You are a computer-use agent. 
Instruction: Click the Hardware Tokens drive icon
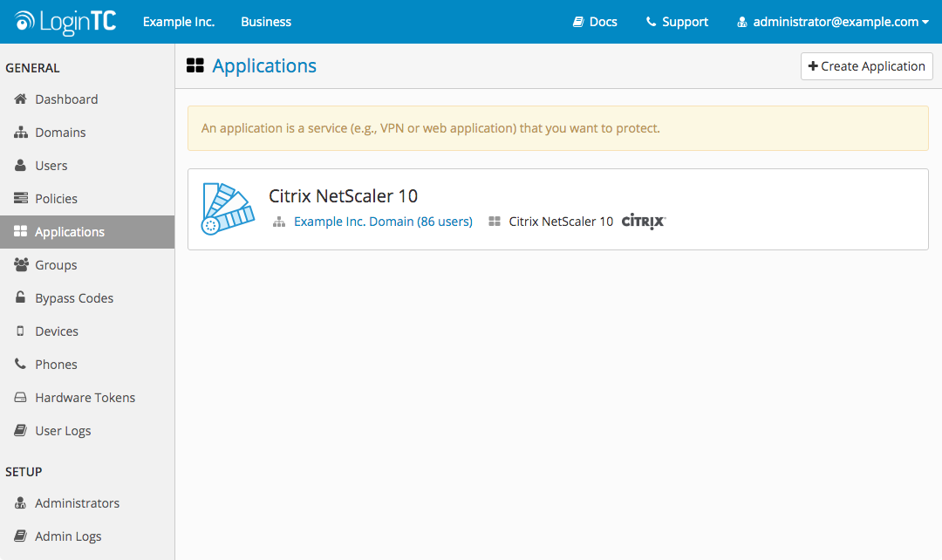click(20, 397)
